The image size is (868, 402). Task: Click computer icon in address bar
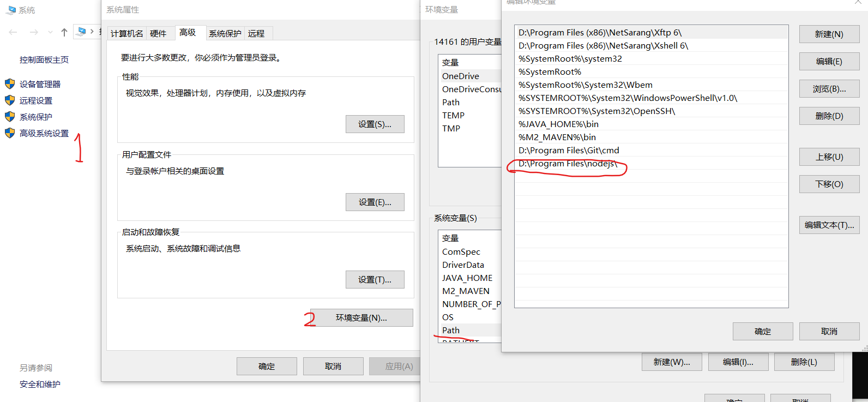82,32
